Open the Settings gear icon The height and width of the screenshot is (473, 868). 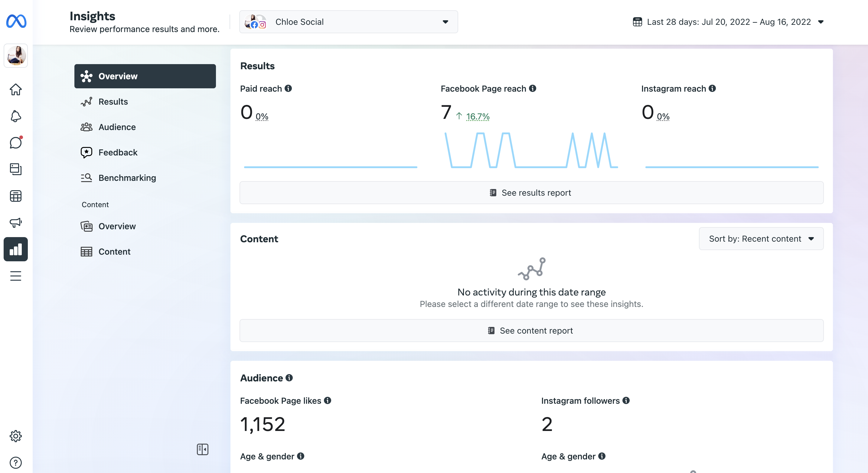(15, 436)
